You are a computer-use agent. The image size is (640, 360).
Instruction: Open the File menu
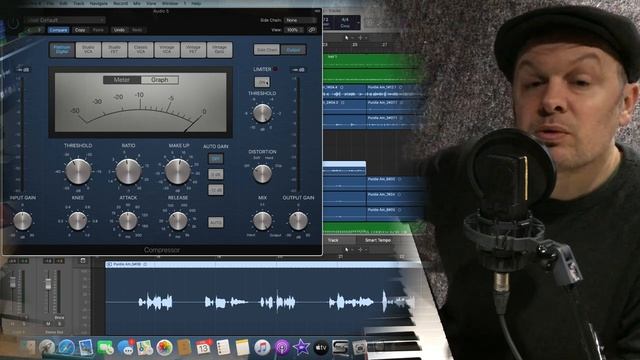tap(50, 3)
